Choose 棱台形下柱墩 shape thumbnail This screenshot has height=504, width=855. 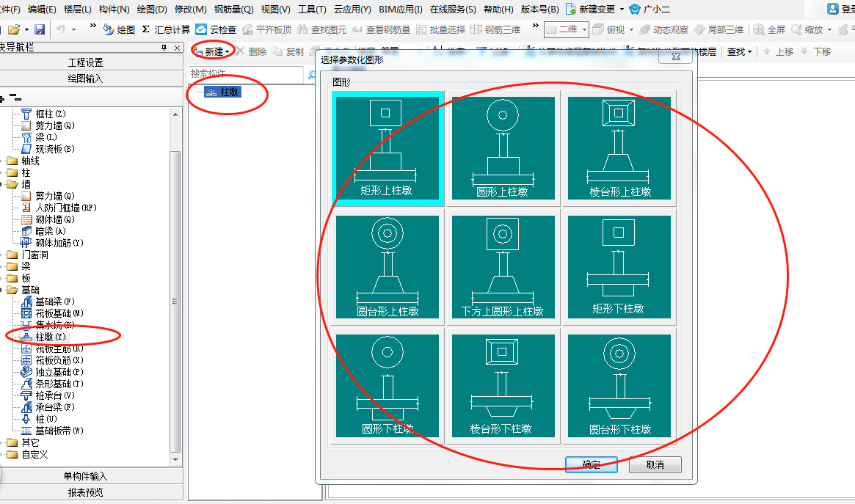click(503, 386)
